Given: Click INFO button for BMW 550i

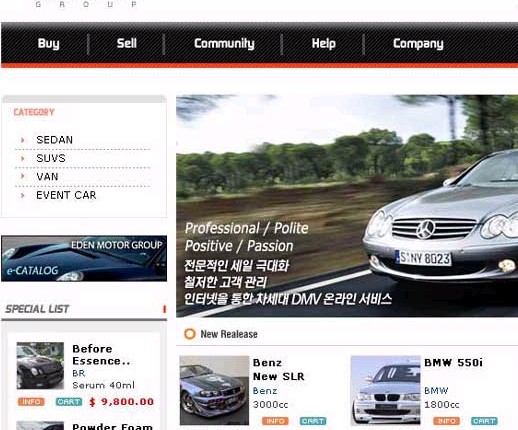Looking at the screenshot, I should click(x=446, y=421).
